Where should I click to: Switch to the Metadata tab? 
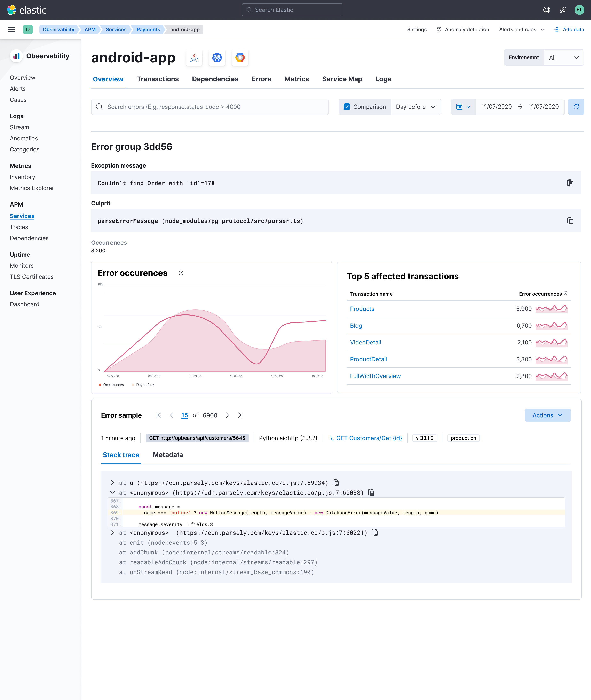pyautogui.click(x=168, y=455)
